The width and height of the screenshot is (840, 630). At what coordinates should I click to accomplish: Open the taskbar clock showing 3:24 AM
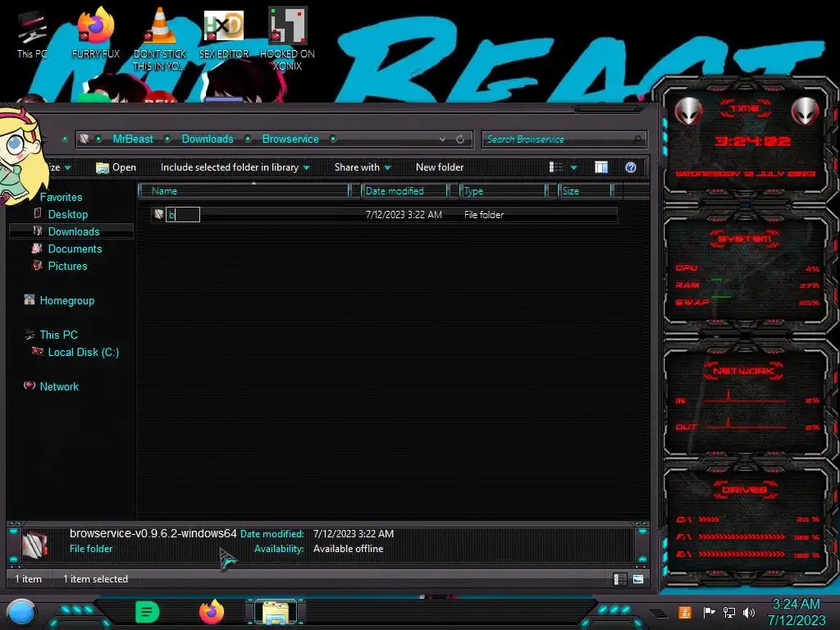tap(796, 612)
